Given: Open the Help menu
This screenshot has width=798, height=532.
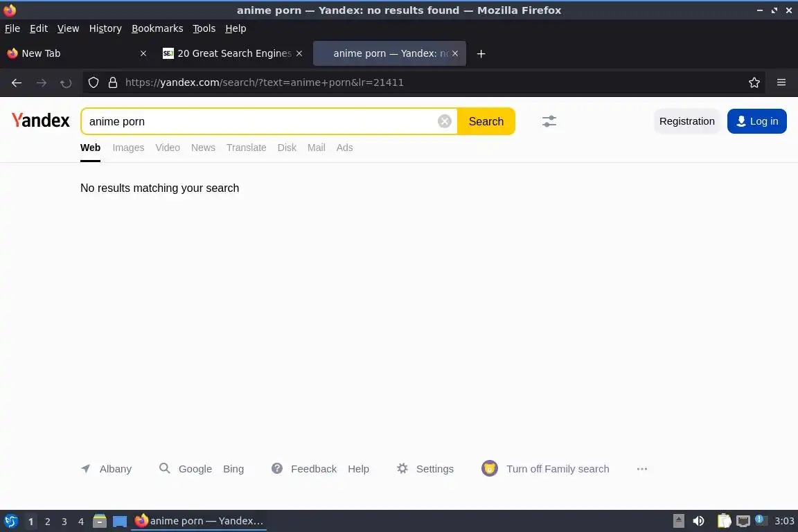Looking at the screenshot, I should pyautogui.click(x=236, y=28).
